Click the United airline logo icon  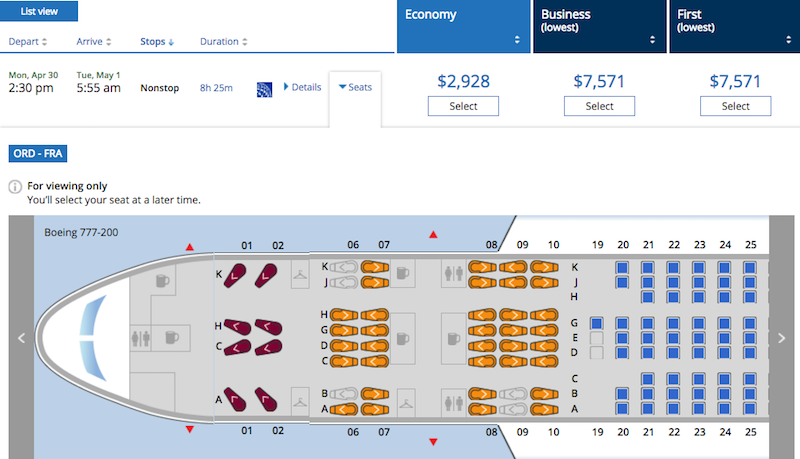pyautogui.click(x=264, y=89)
